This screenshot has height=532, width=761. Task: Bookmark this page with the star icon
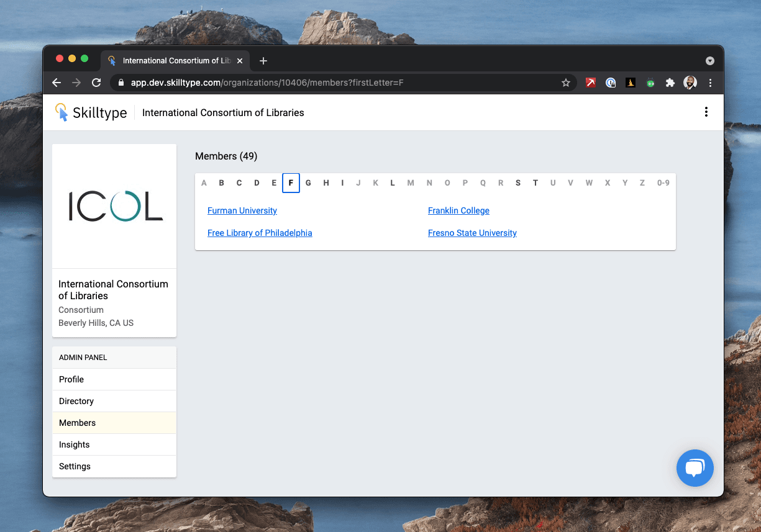[565, 83]
